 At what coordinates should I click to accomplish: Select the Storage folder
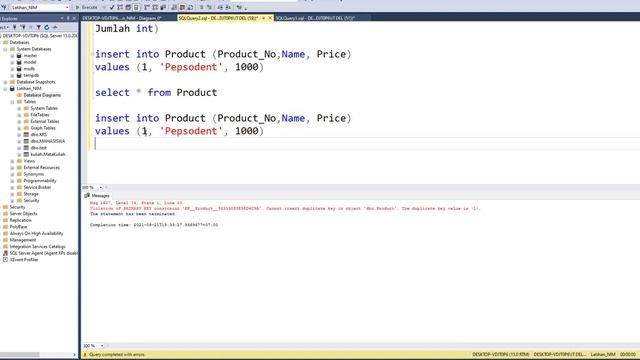[31, 194]
